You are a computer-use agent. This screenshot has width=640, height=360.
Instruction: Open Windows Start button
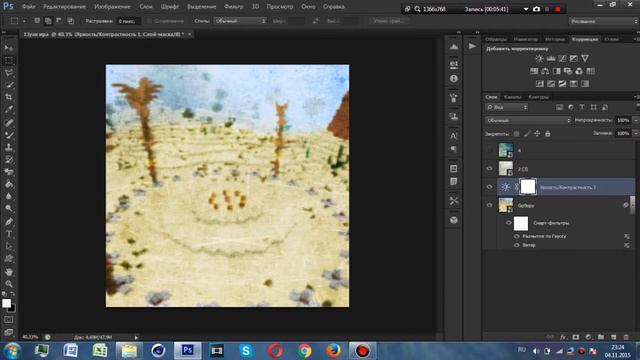tap(12, 351)
